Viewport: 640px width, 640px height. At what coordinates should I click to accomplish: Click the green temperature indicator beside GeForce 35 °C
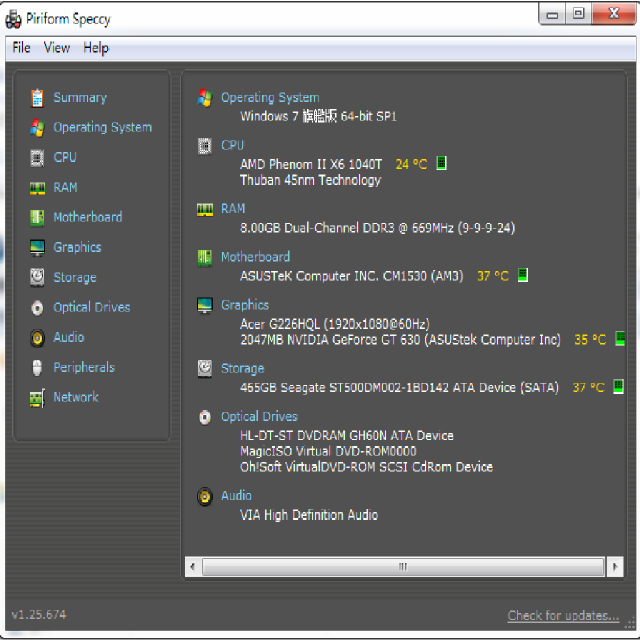[x=620, y=338]
